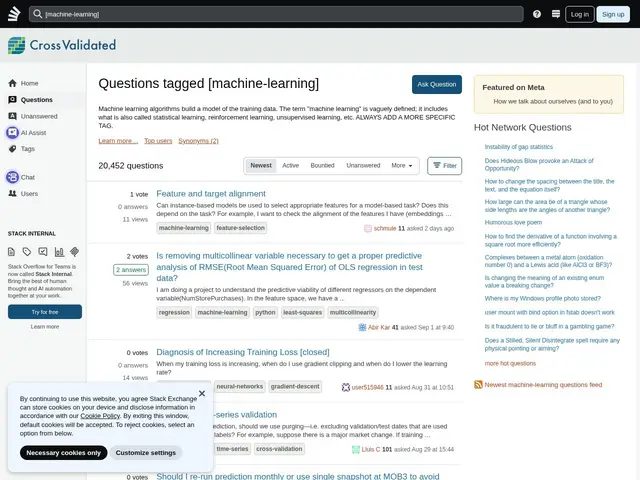The image size is (640, 480).
Task: Open Where is my Windows profile photo stored
Action: point(542,298)
